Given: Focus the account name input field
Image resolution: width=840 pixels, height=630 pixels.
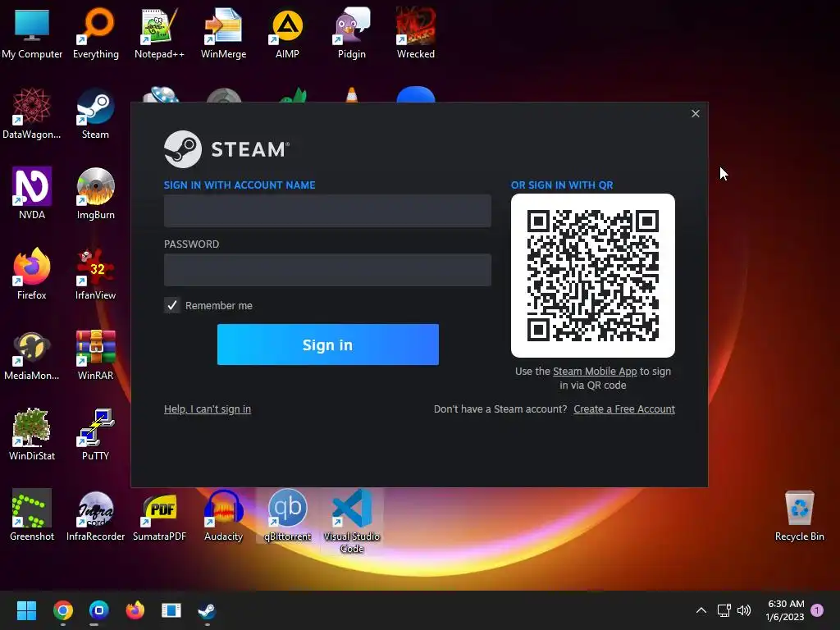Looking at the screenshot, I should pos(327,211).
